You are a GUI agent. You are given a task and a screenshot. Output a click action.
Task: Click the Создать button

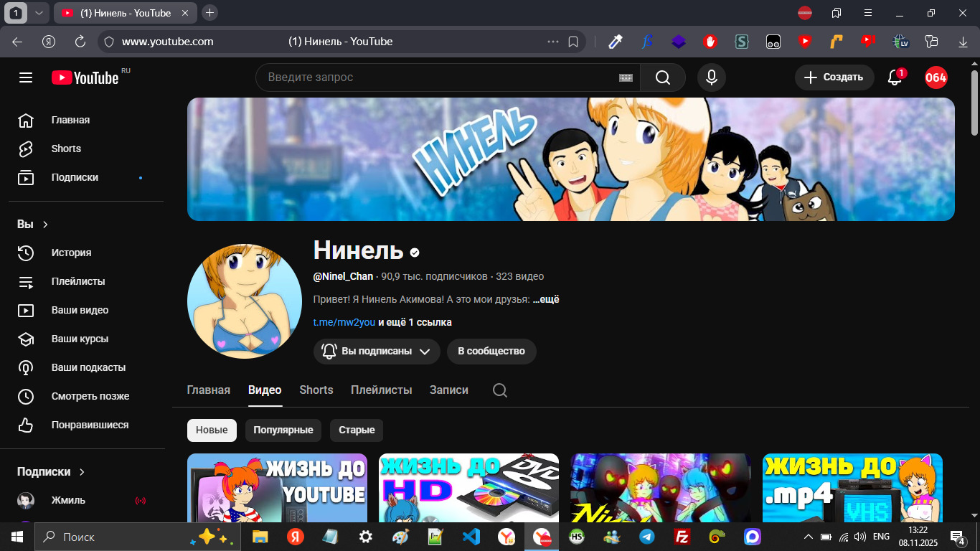click(834, 77)
